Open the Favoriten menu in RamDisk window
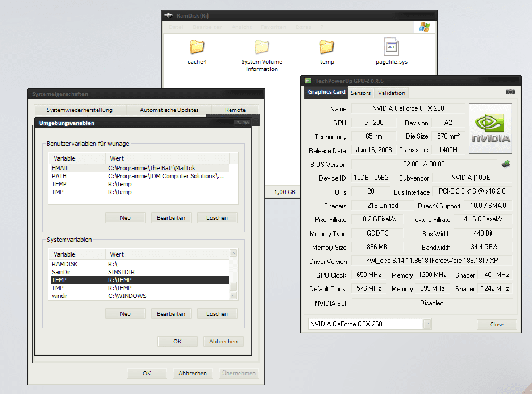The width and height of the screenshot is (532, 394). pyautogui.click(x=273, y=27)
